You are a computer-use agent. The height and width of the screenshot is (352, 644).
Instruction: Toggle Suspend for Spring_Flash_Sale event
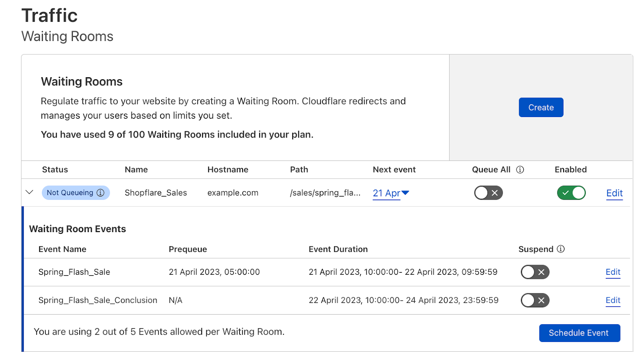[535, 272]
